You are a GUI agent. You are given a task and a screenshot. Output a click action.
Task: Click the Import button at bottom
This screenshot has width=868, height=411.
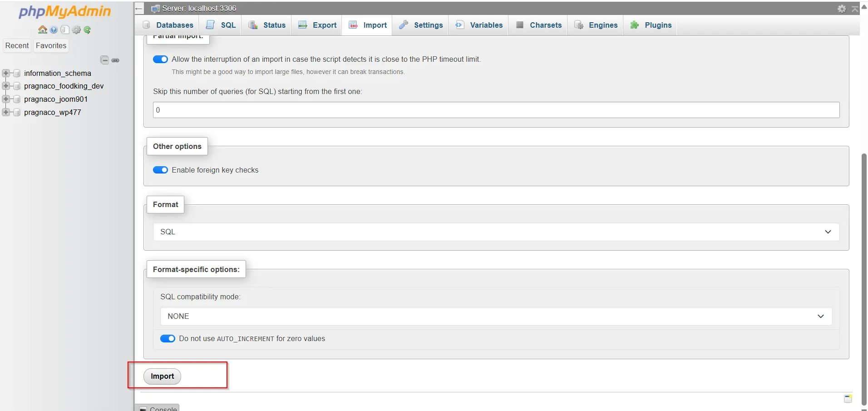(162, 376)
